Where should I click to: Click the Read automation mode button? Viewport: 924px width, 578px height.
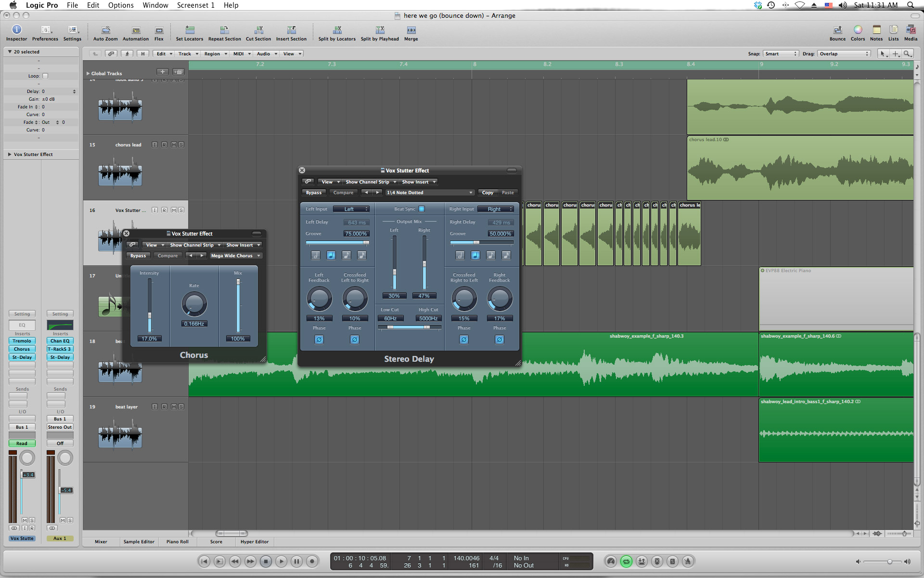(x=22, y=443)
